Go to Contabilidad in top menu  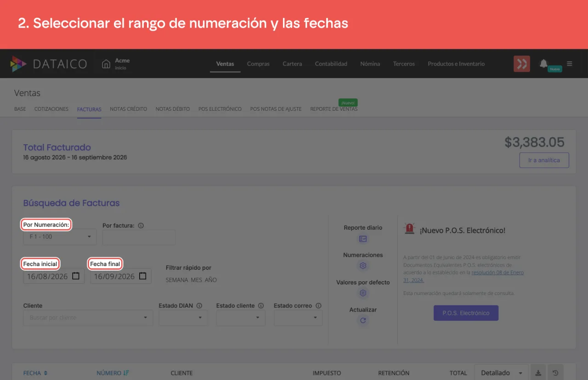pos(331,64)
